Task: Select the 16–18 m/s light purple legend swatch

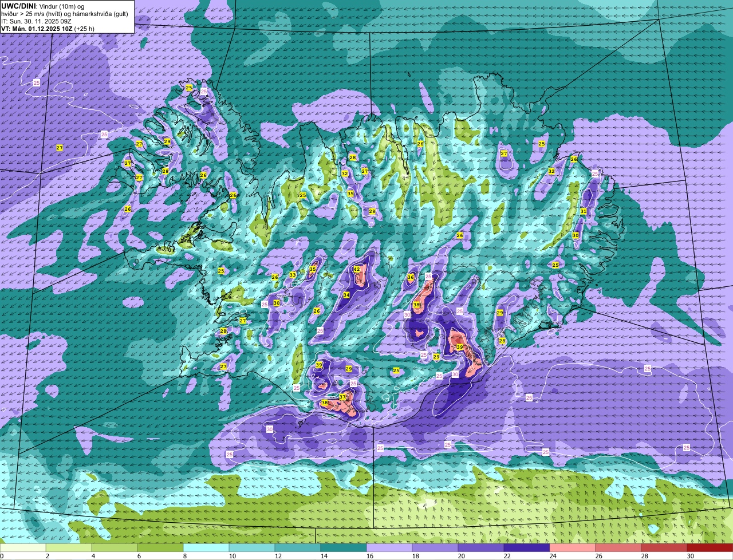Action: tap(389, 548)
